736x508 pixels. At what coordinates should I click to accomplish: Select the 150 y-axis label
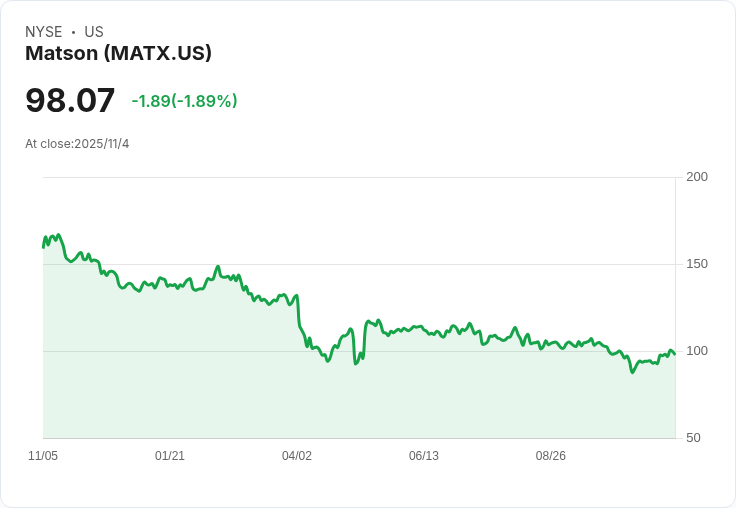[697, 264]
